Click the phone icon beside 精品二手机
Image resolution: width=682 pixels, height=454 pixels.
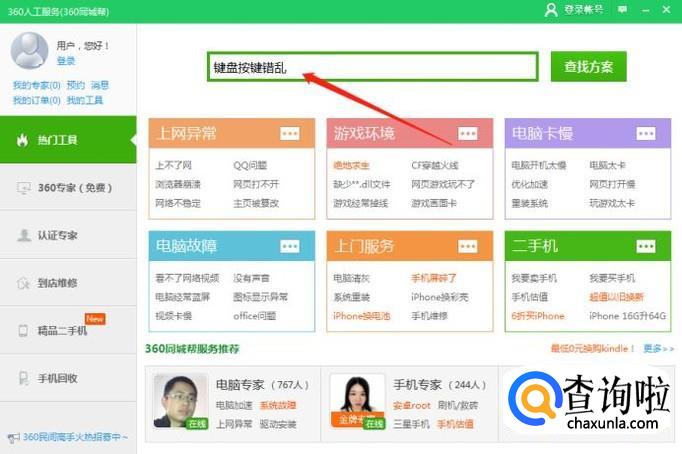pos(23,330)
